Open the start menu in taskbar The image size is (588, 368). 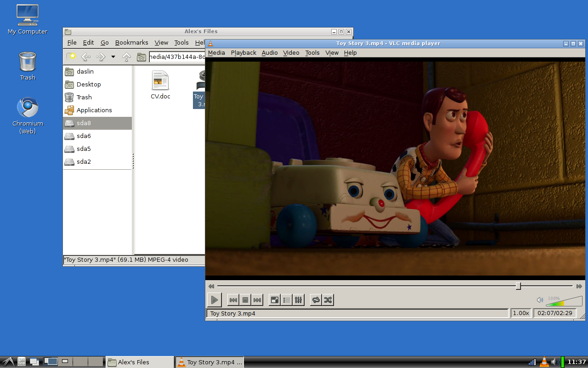[8, 362]
